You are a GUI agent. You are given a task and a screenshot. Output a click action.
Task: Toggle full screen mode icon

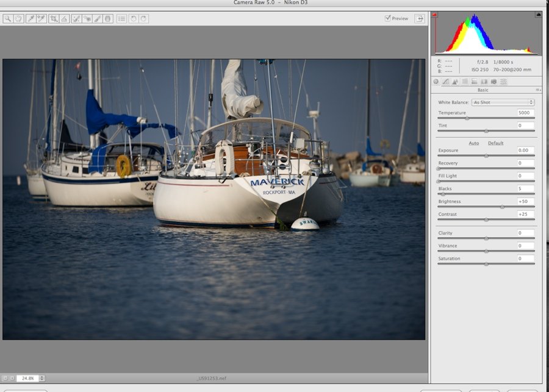[419, 18]
